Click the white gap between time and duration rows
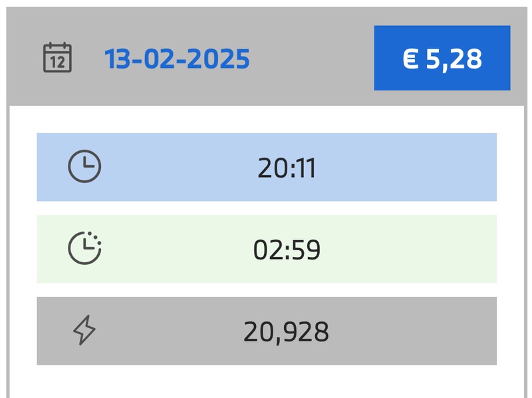 click(266, 208)
